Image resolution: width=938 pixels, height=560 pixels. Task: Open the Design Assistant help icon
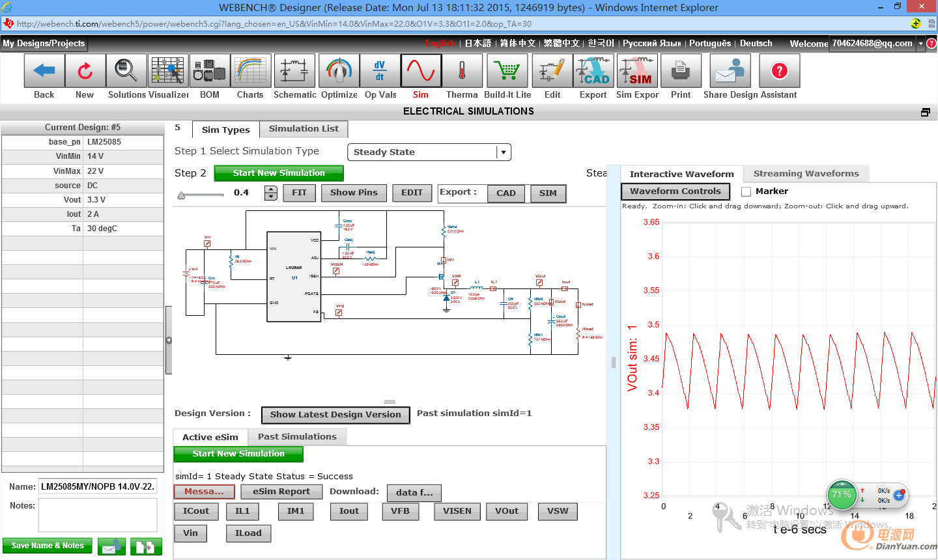(x=779, y=70)
